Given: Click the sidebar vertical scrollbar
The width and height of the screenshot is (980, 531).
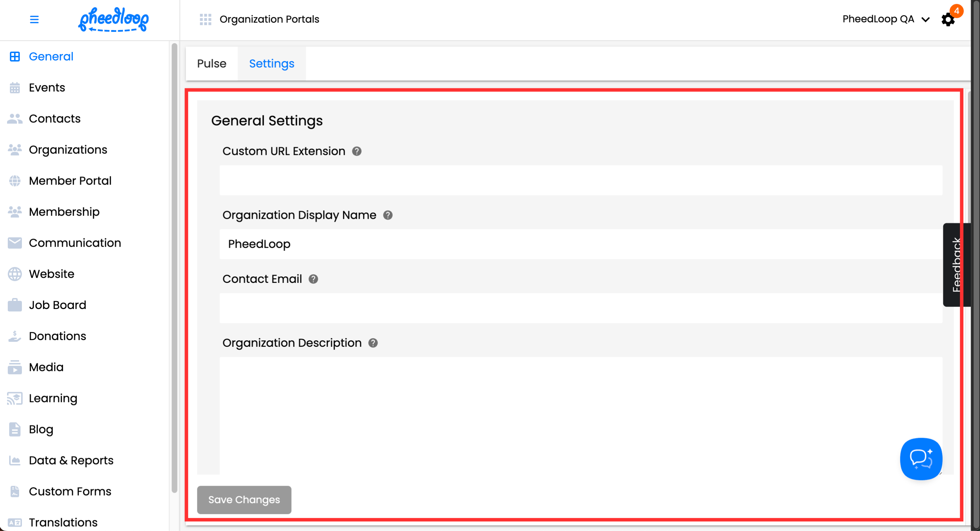Looking at the screenshot, I should tap(174, 266).
